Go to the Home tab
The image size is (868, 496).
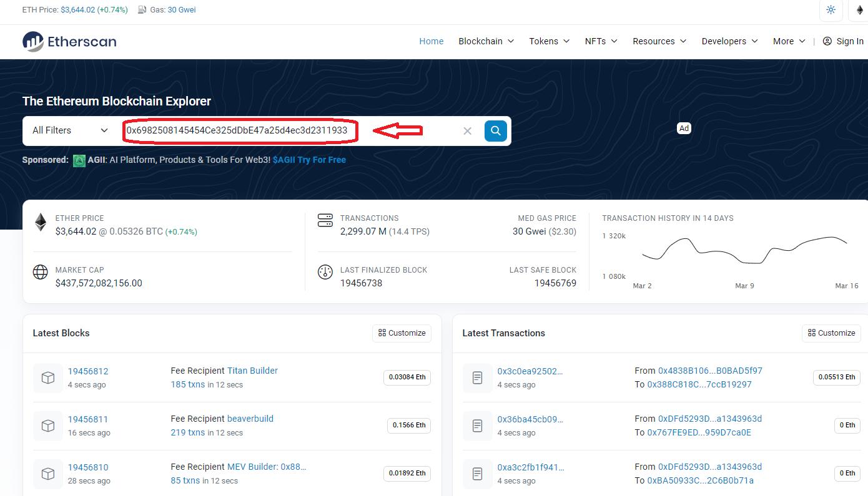click(x=432, y=41)
